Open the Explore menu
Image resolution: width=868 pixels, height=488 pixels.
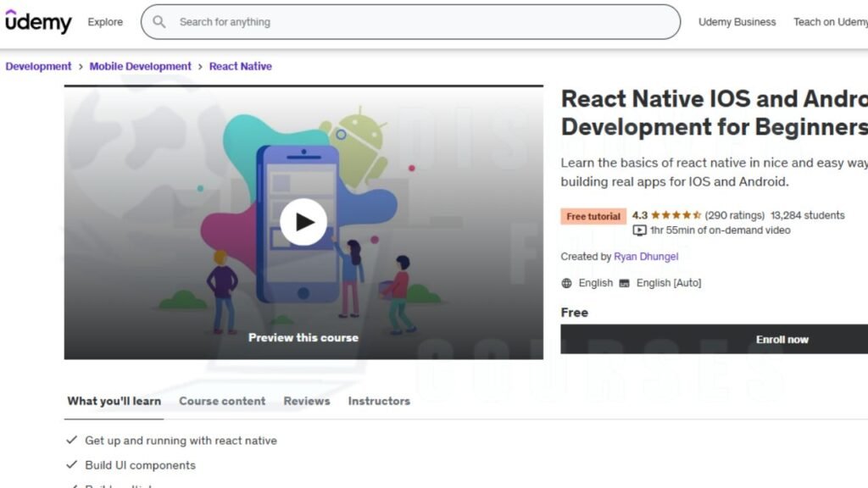(x=105, y=22)
